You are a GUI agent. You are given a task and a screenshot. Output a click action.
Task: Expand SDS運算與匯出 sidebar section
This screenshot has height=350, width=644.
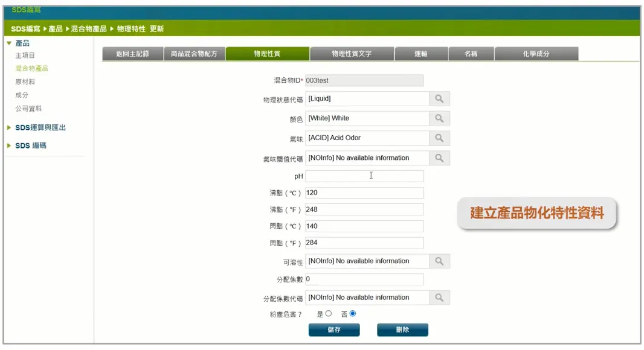[40, 128]
